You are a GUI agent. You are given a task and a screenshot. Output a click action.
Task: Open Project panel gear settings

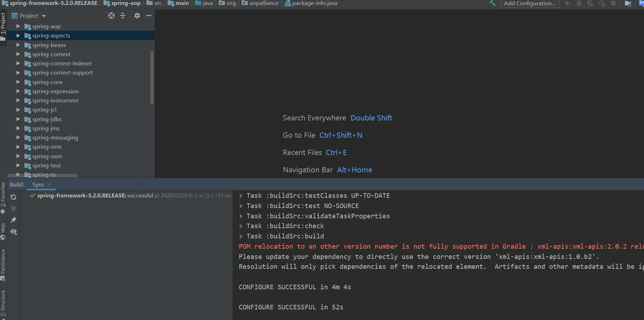pyautogui.click(x=137, y=16)
